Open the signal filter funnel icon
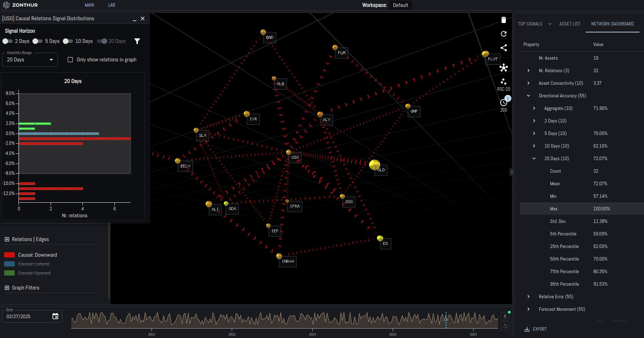The height and width of the screenshot is (338, 644). click(137, 41)
